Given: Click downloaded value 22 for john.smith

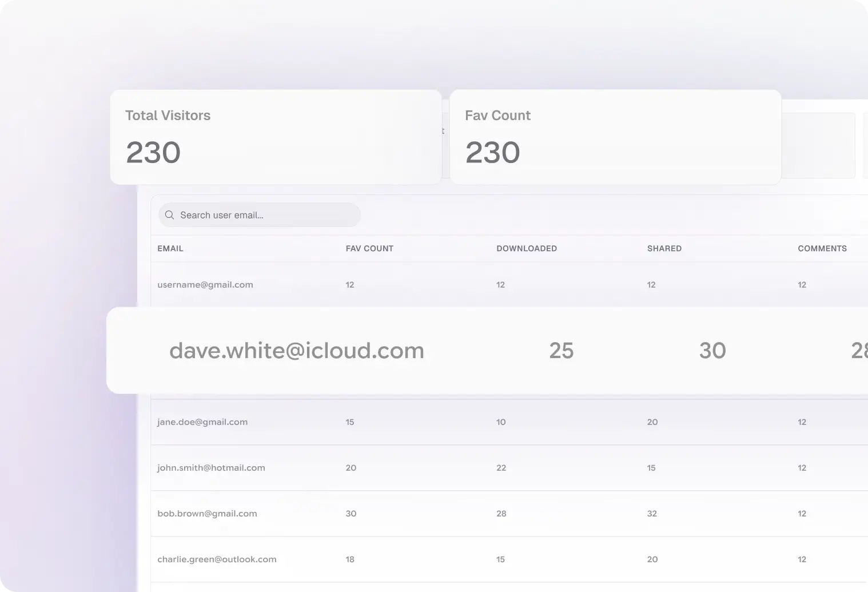Looking at the screenshot, I should pos(501,468).
